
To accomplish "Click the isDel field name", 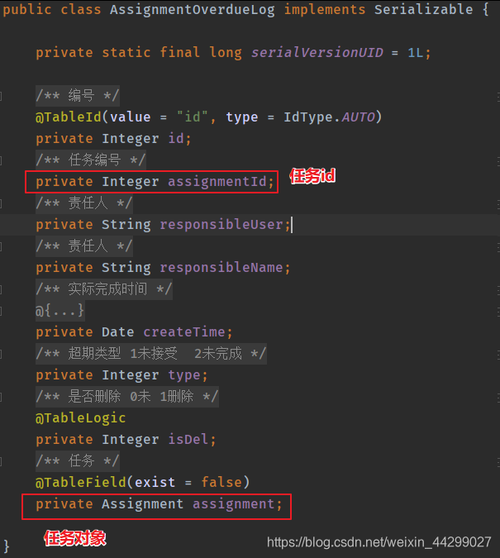I will tap(188, 439).
